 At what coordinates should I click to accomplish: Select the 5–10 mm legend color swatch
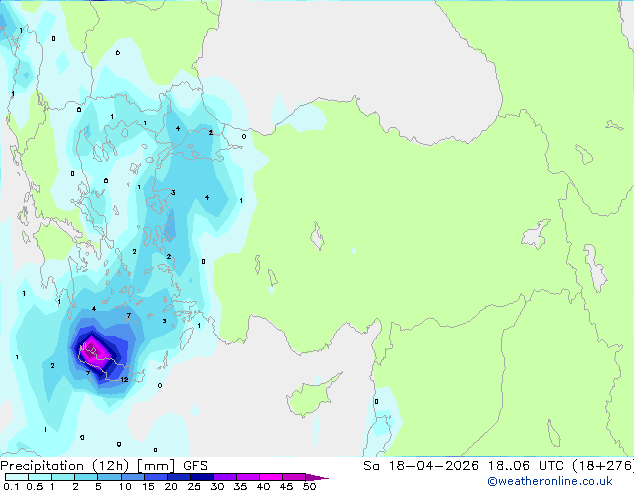pyautogui.click(x=109, y=477)
